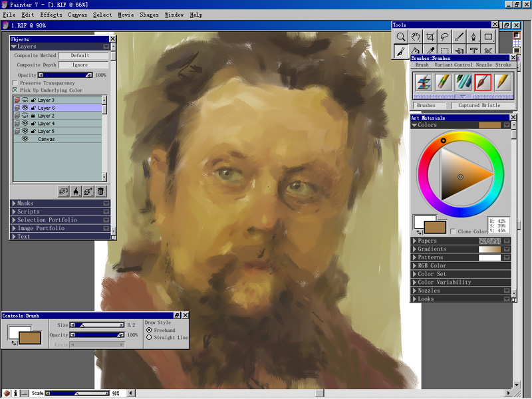The width and height of the screenshot is (532, 399).
Task: Pick the Paint Bucket tool
Action: coord(415,51)
